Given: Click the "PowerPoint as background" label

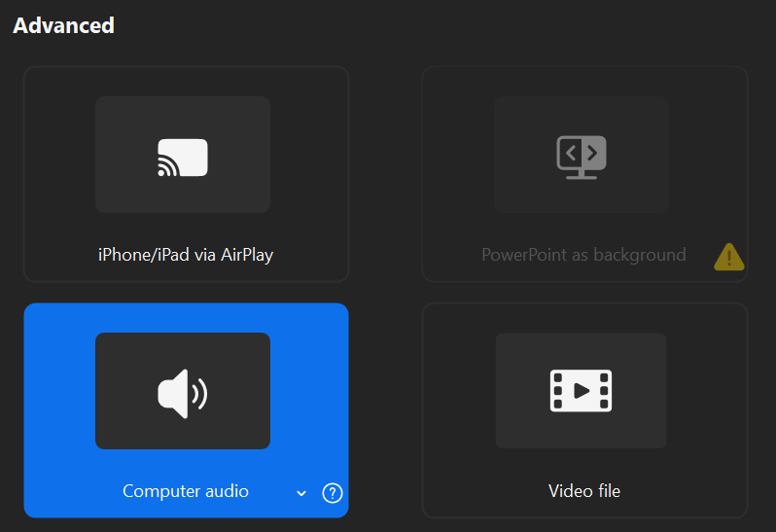Looking at the screenshot, I should point(583,255).
